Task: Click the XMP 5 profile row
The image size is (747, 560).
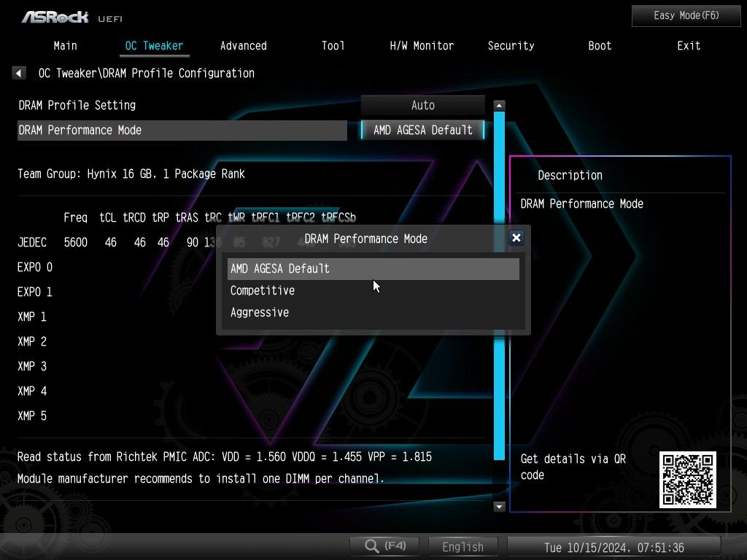Action: click(32, 416)
